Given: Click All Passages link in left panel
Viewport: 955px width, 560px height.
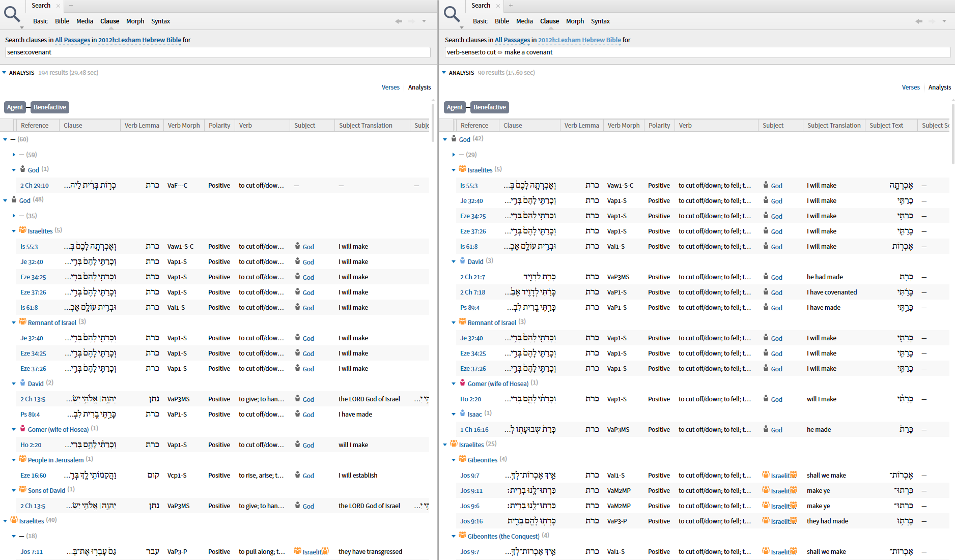Looking at the screenshot, I should (72, 40).
